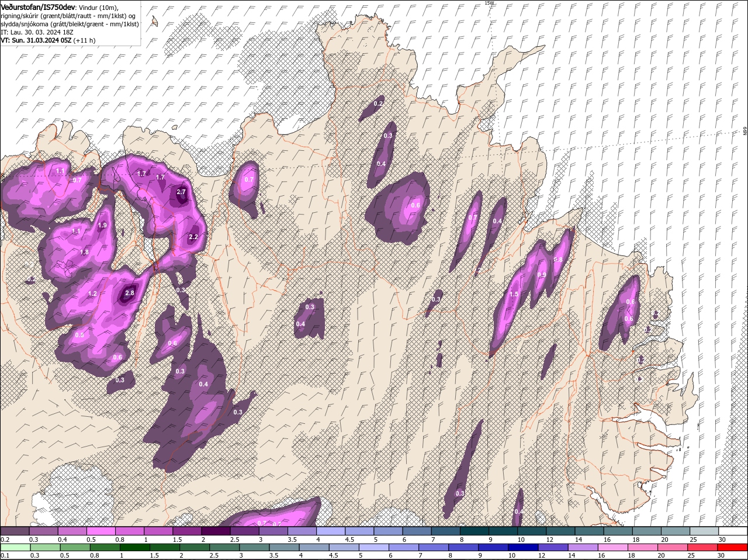Select the 'IT: Lau. 30. 03. 2024 18Z' line
Screen dimensions: 748x560
pyautogui.click(x=36, y=32)
